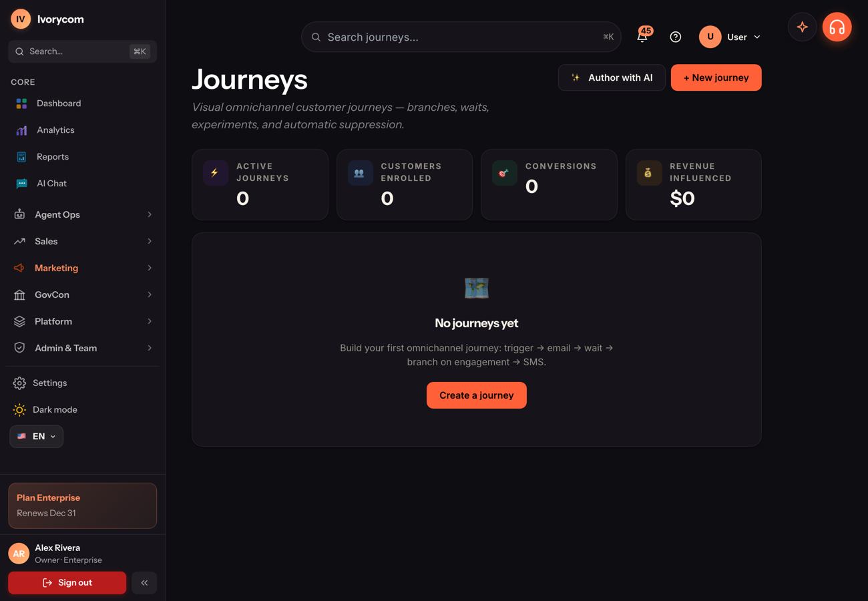Image resolution: width=868 pixels, height=601 pixels.
Task: Click the Admin & Team shield icon
Action: tap(19, 348)
